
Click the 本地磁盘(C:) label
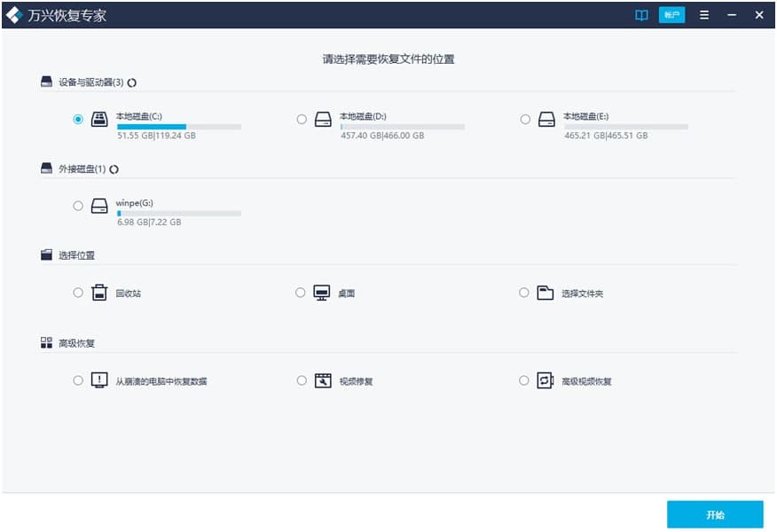pyautogui.click(x=139, y=116)
